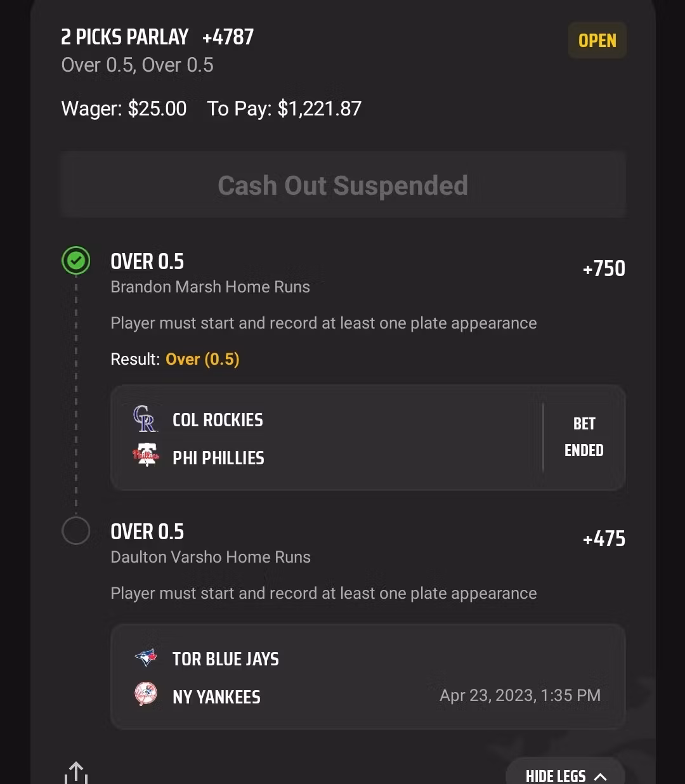Click Brandon Marsh Home Runs pick

pyautogui.click(x=210, y=287)
